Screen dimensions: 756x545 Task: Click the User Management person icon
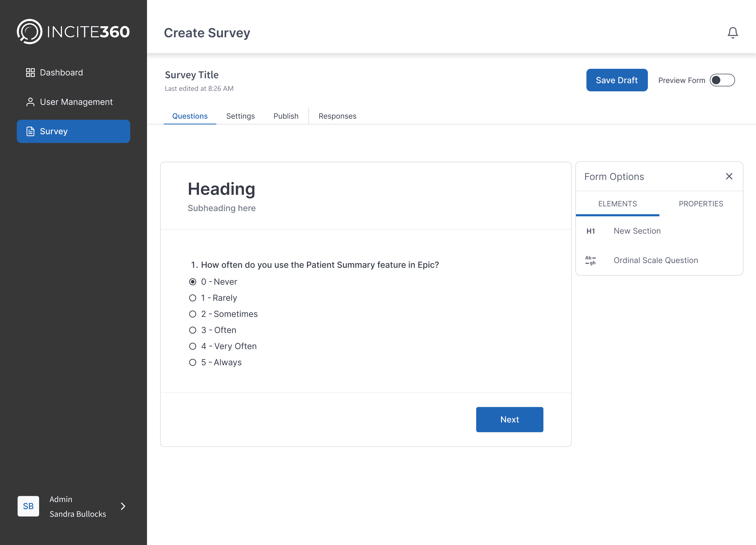30,102
